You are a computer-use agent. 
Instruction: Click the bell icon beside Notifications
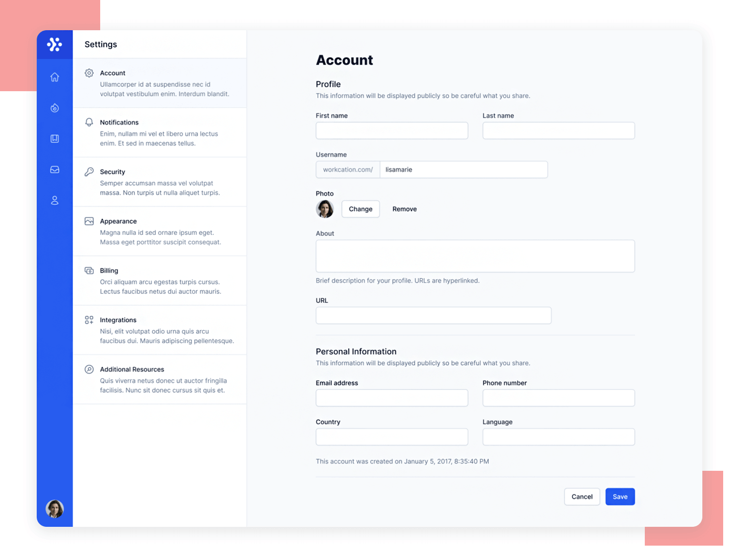[x=89, y=122]
